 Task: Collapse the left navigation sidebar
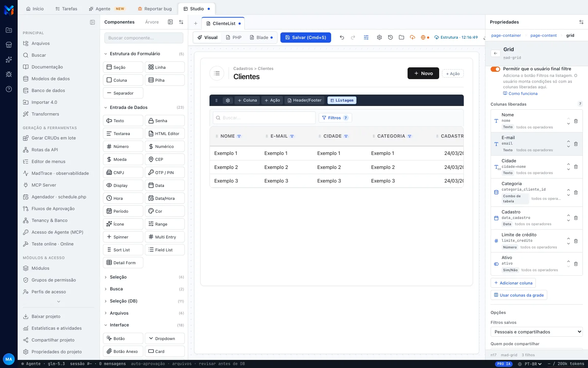click(x=92, y=22)
